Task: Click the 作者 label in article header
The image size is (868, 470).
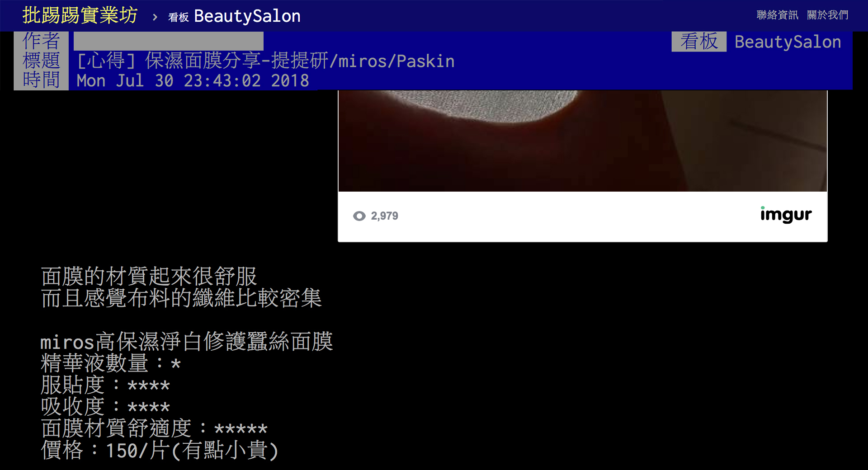Action: pos(41,41)
